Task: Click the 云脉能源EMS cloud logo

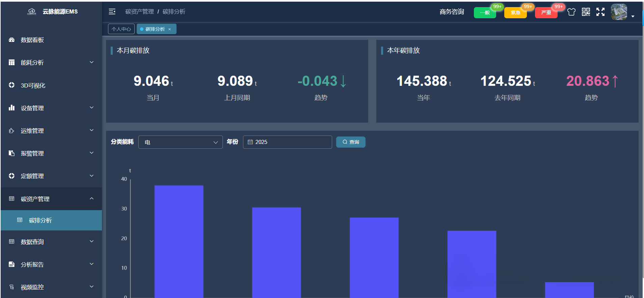Action: pyautogui.click(x=32, y=12)
